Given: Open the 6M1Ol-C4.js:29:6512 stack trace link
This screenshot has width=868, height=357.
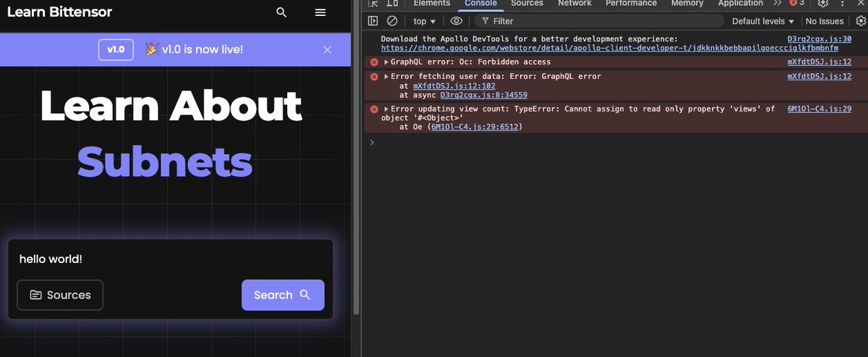Looking at the screenshot, I should pyautogui.click(x=475, y=127).
